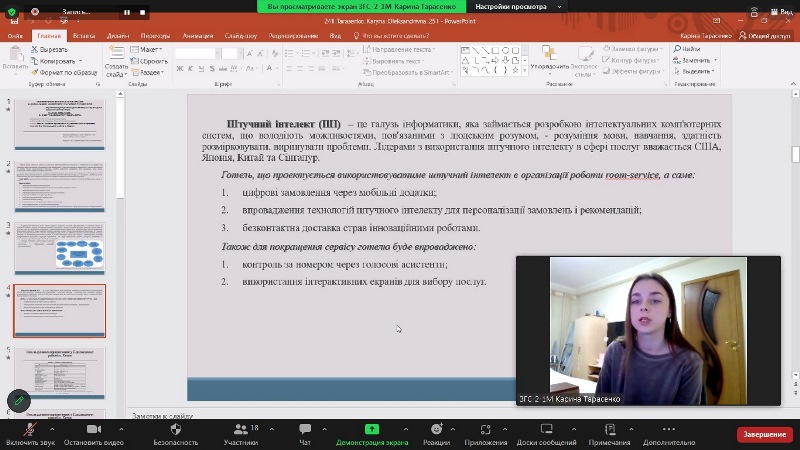Open Дополнительно more options
The image size is (800, 450).
point(669,434)
